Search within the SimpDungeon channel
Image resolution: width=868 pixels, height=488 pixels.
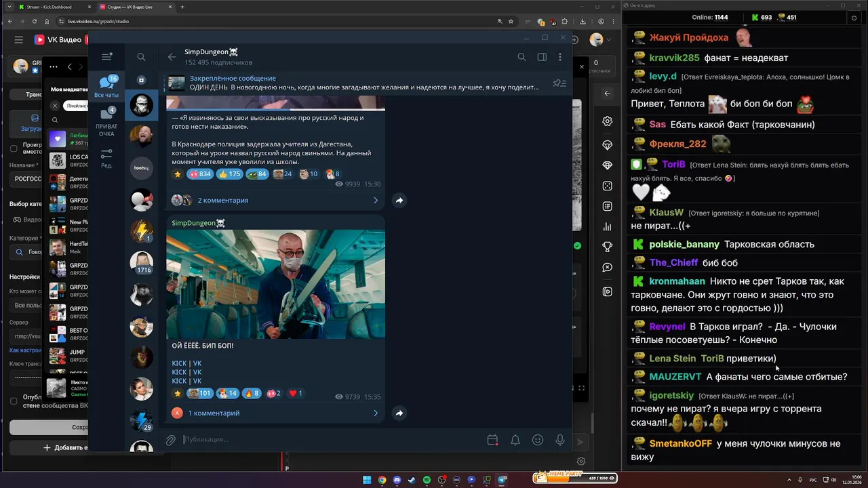tap(521, 57)
